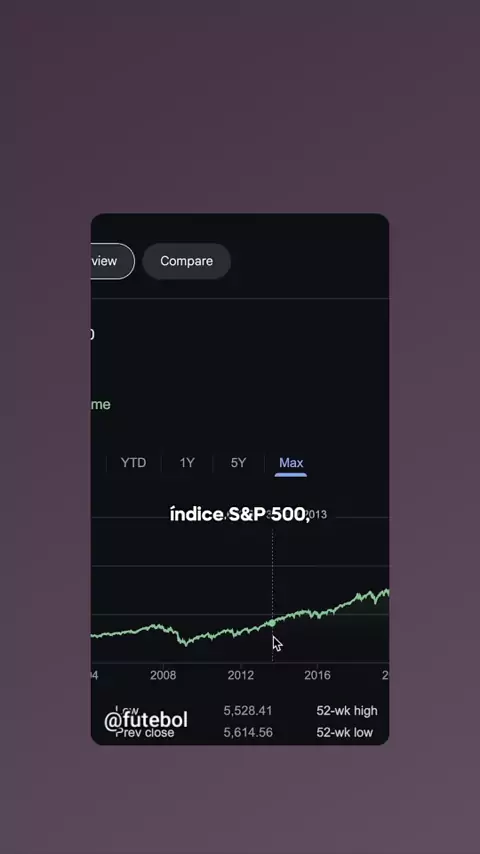Switch chart range to 1Y

coord(187,462)
